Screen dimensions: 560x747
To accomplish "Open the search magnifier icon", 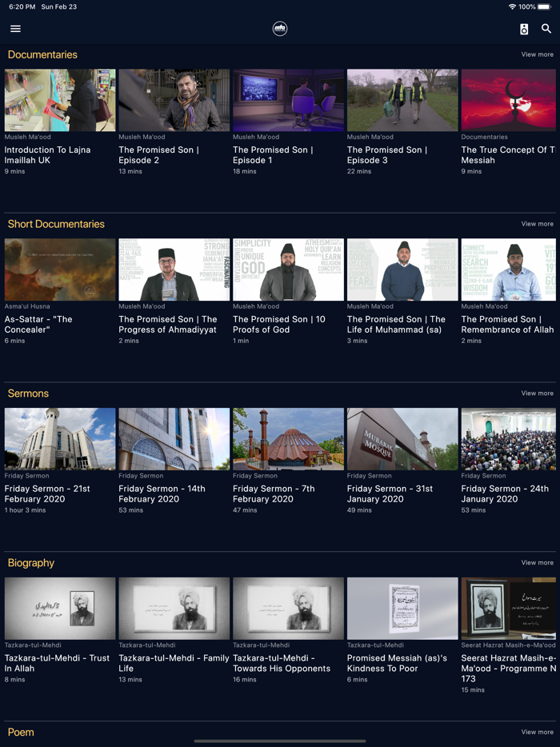I will point(546,29).
